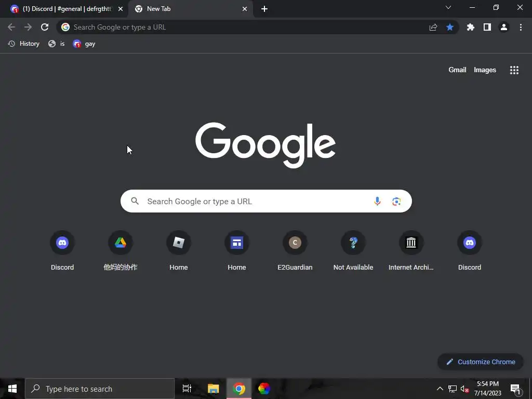
Task: Open the colorful wheel taskbar app
Action: 264,389
